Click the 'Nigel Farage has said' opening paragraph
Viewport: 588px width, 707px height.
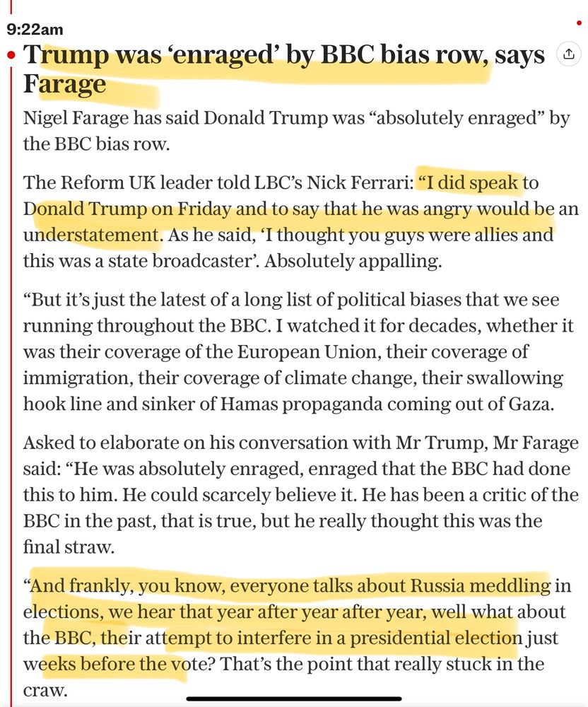coord(297,131)
